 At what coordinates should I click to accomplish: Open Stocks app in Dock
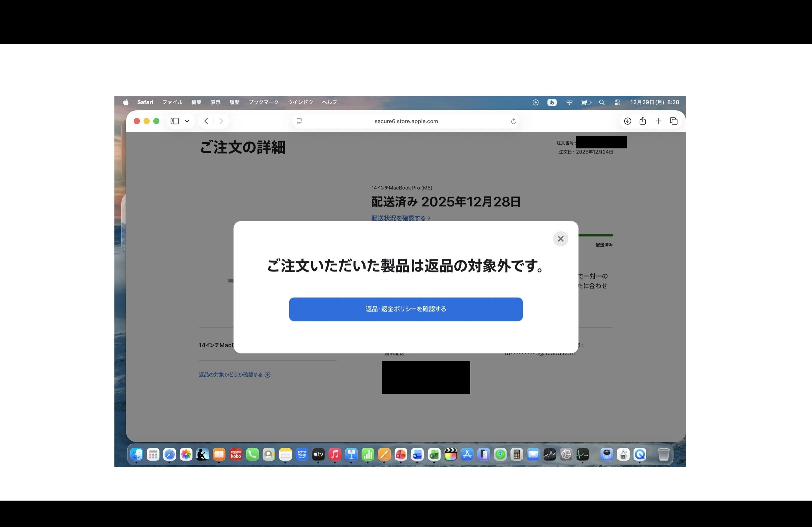550,454
